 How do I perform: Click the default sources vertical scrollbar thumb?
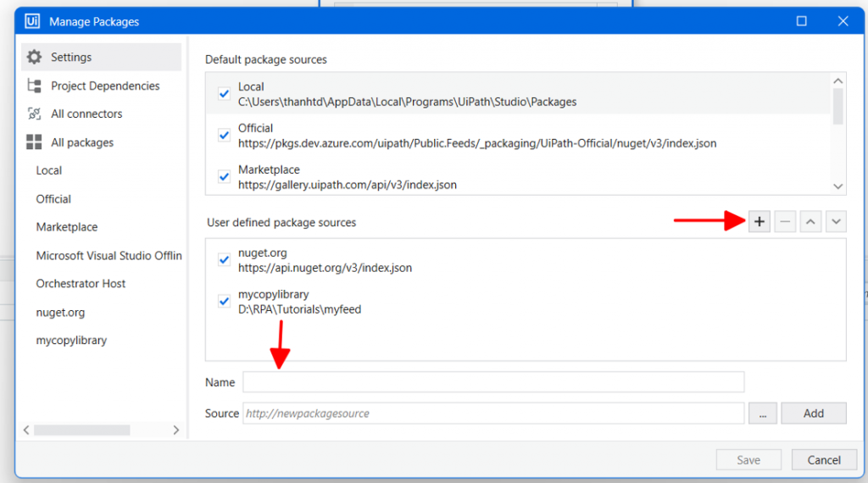tap(838, 106)
